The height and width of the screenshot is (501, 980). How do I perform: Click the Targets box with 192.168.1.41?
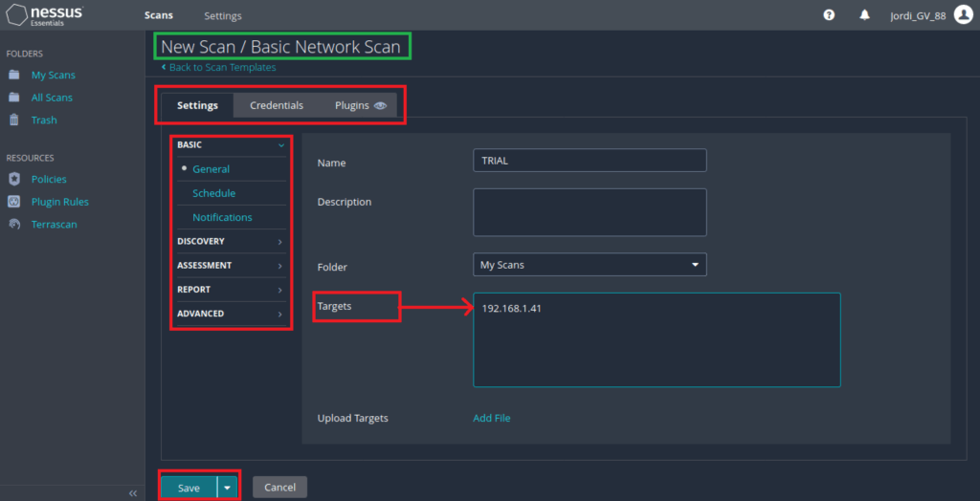coord(657,339)
